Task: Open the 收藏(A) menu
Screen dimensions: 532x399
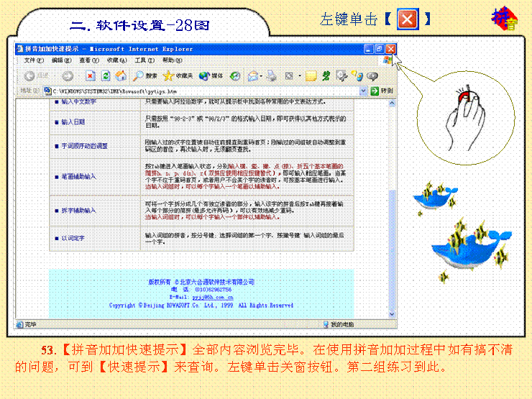Action: (x=116, y=60)
